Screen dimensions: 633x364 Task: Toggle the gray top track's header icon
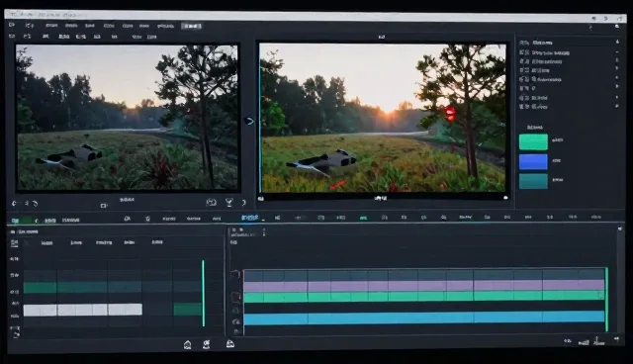(235, 275)
